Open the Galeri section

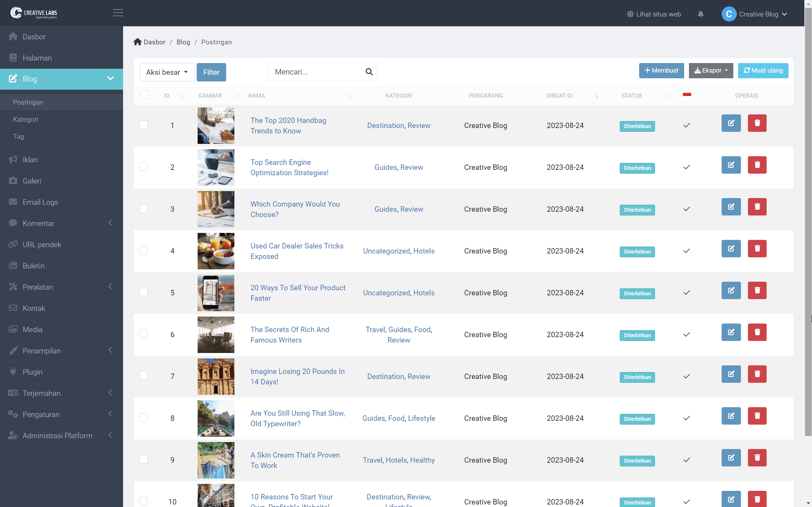(32, 181)
